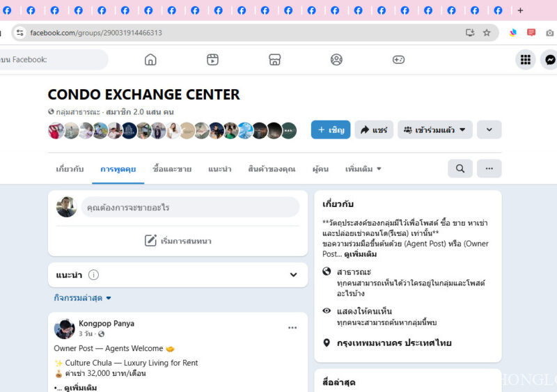Viewport: 557px width, 392px height.
Task: Open the Facebook Home icon
Action: click(150, 59)
